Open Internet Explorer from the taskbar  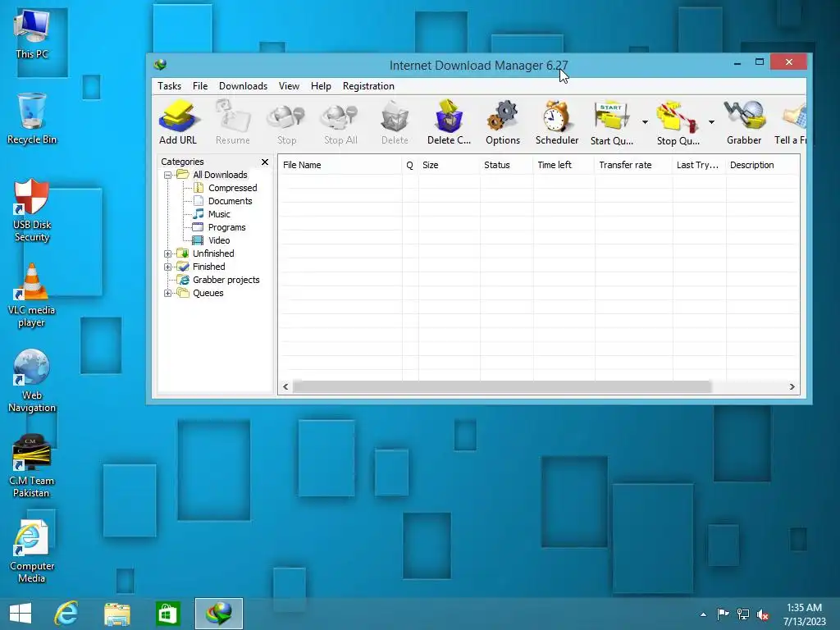point(66,614)
